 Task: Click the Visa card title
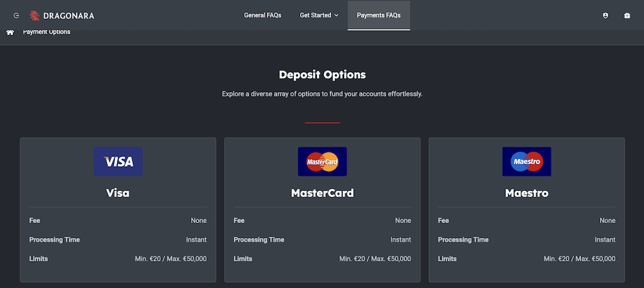coord(118,193)
